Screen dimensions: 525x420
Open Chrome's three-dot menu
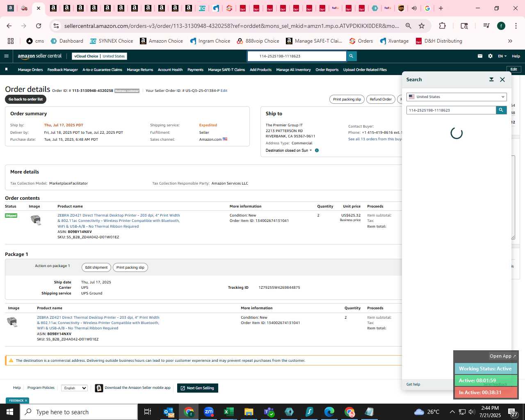coord(515,26)
